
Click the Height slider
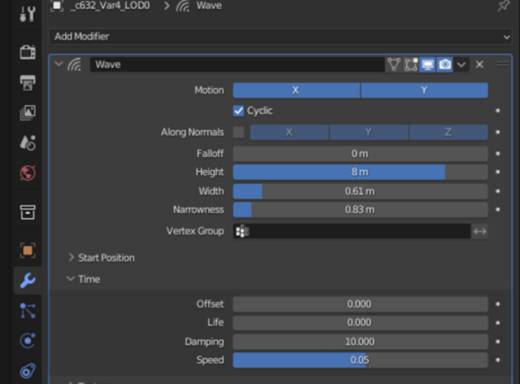pos(360,172)
